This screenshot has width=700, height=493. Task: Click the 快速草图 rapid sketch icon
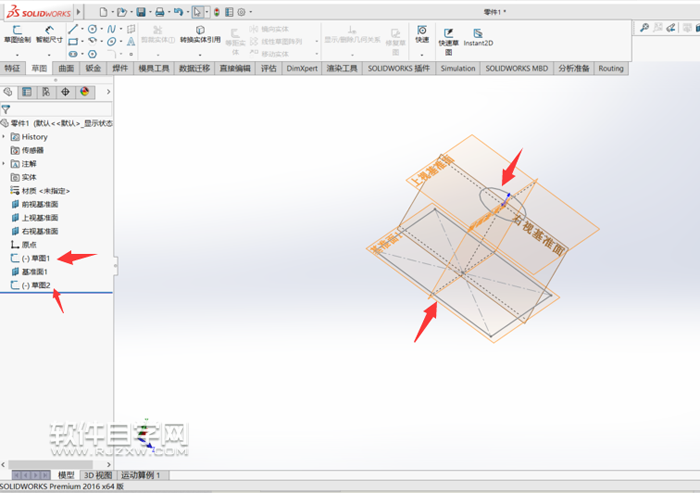pos(448,41)
